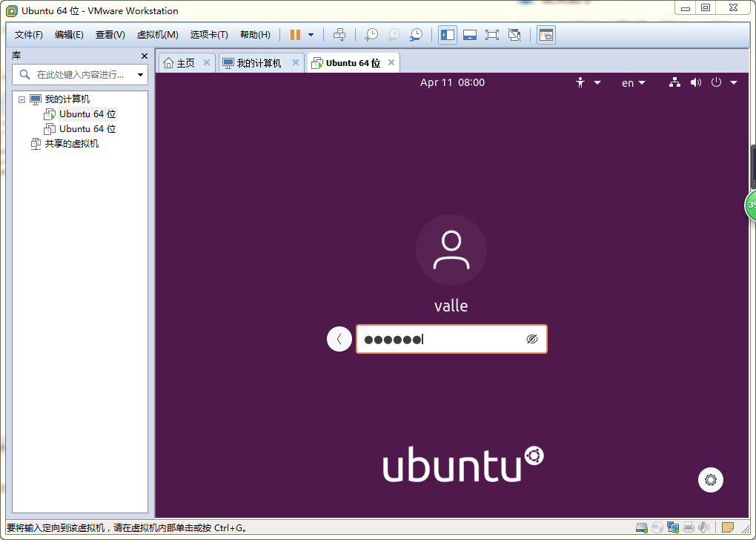The image size is (756, 540).
Task: Close the 我的计算机 tab
Action: point(296,62)
